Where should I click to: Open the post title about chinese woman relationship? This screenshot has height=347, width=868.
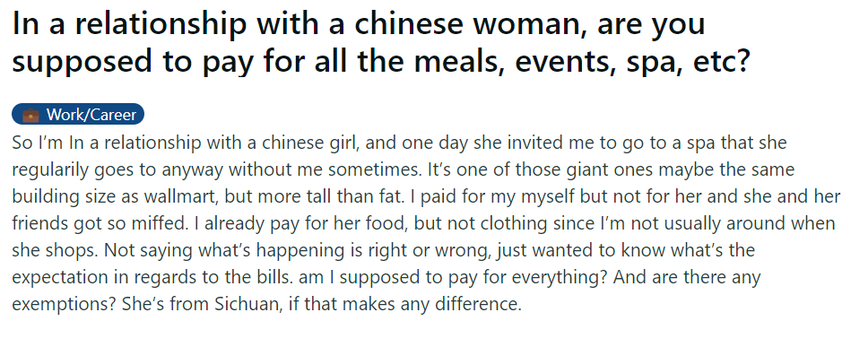(381, 43)
